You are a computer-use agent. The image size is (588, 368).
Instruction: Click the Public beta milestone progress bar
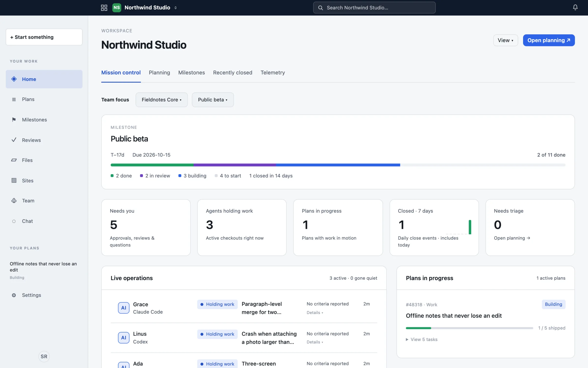click(338, 165)
